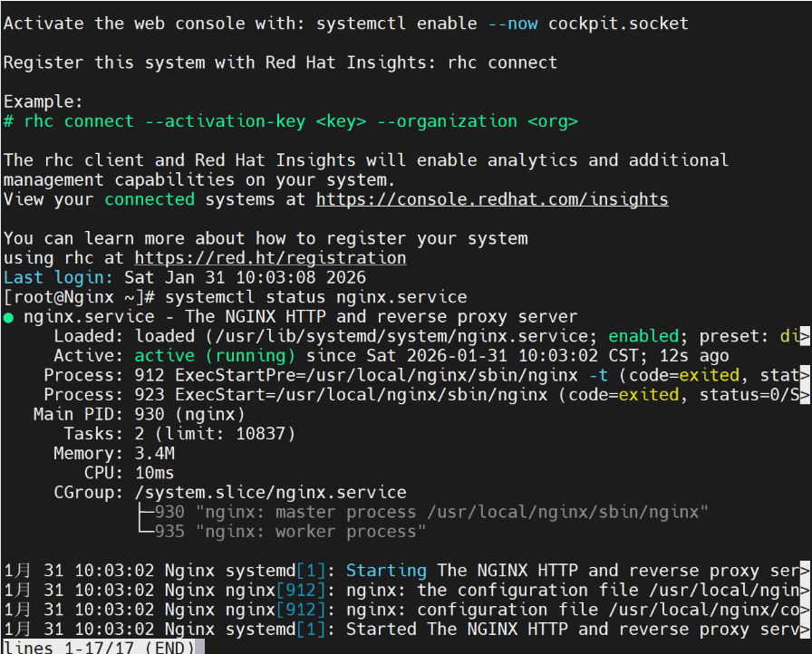Click the '-t' flag in ExecStartPre line
This screenshot has height=654, width=812.
598,376
